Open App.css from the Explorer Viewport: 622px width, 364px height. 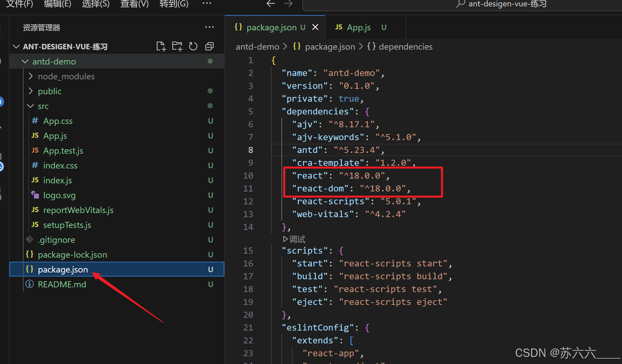(x=58, y=121)
